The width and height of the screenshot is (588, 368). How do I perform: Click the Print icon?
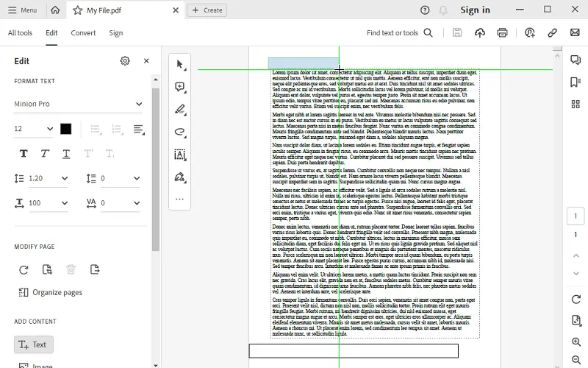(x=502, y=32)
